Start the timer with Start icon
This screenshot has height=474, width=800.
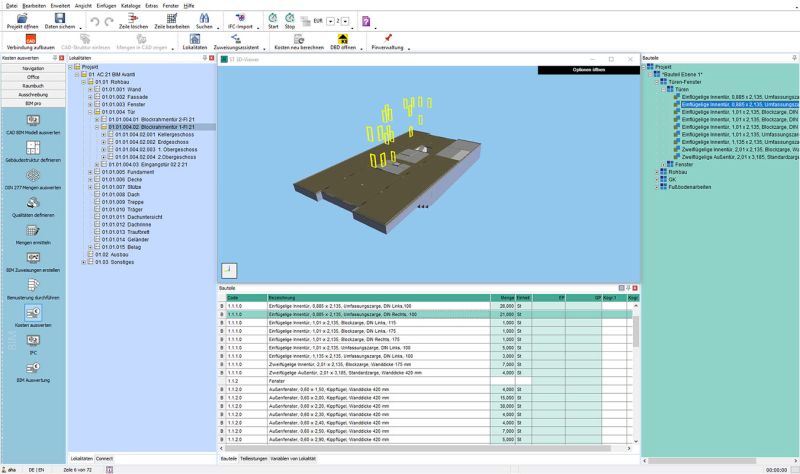pos(273,19)
